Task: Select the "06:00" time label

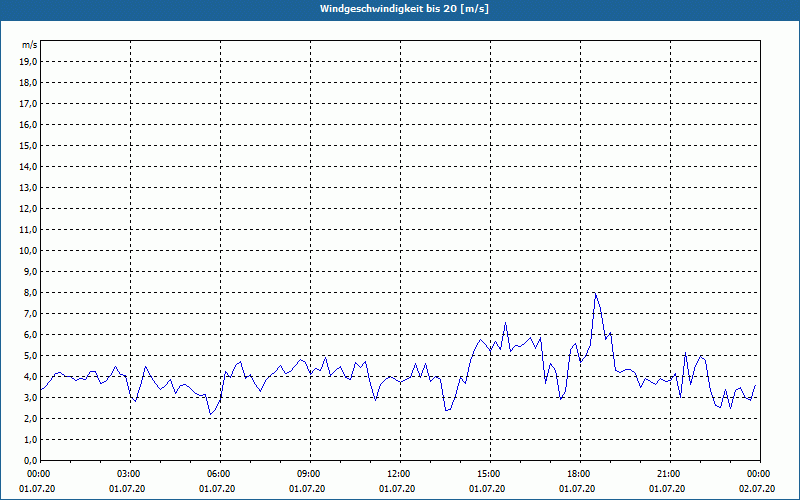Action: 220,474
